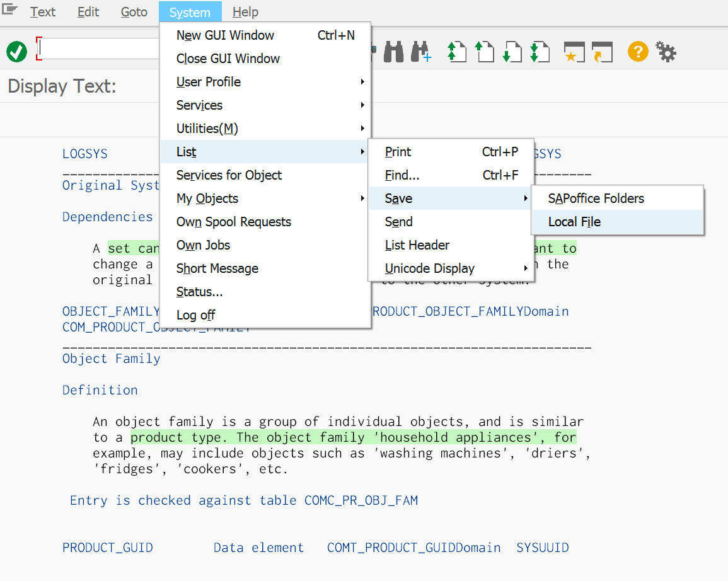728x581 pixels.
Task: Choose Log off from System menu
Action: pos(195,315)
